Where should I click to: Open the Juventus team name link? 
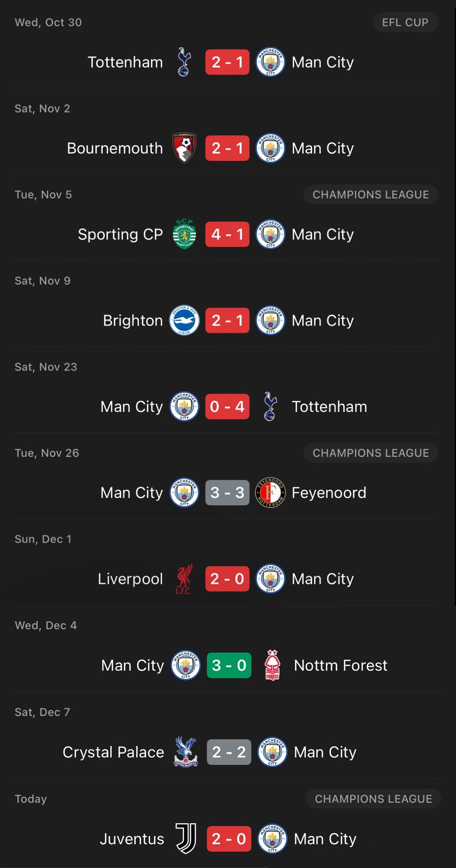click(x=132, y=838)
